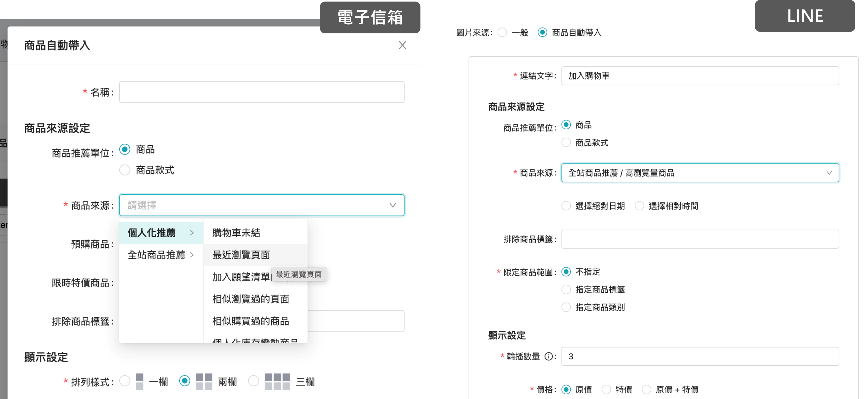Open the 商品來源 dropdown showing 請選擇
Screen dimensions: 868x399
[x=262, y=205]
